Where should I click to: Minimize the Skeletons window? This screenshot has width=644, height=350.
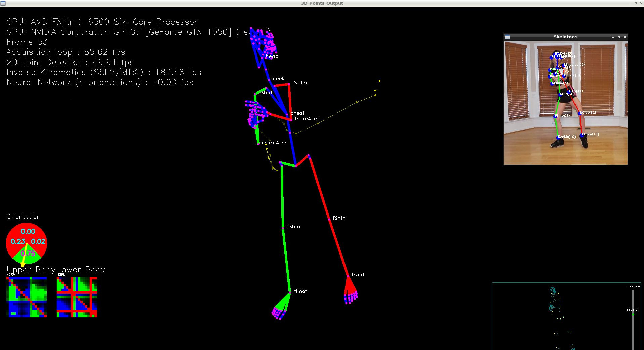click(x=613, y=37)
